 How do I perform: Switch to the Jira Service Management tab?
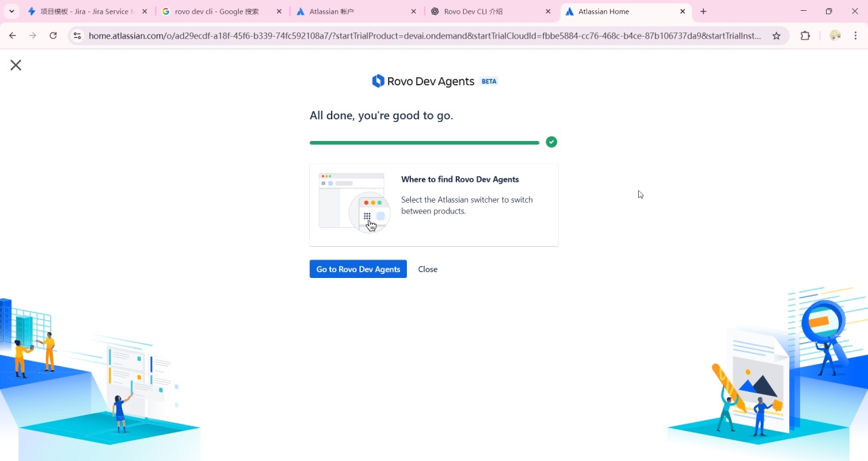pos(87,12)
